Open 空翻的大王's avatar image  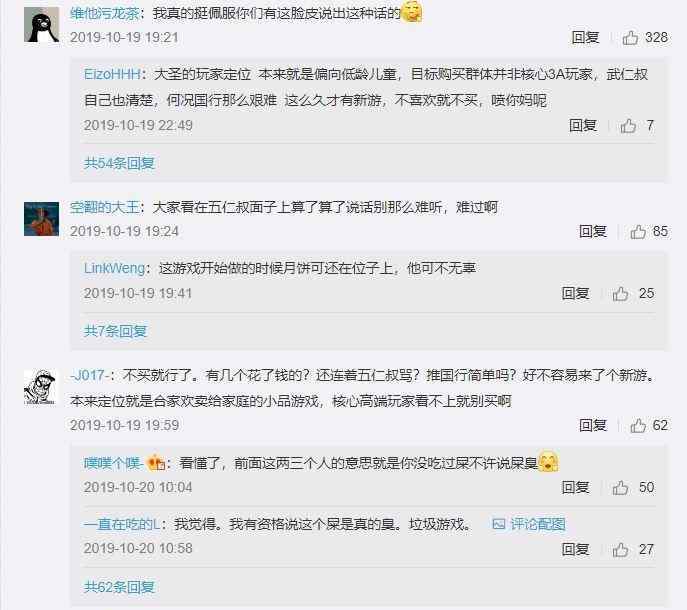41,219
